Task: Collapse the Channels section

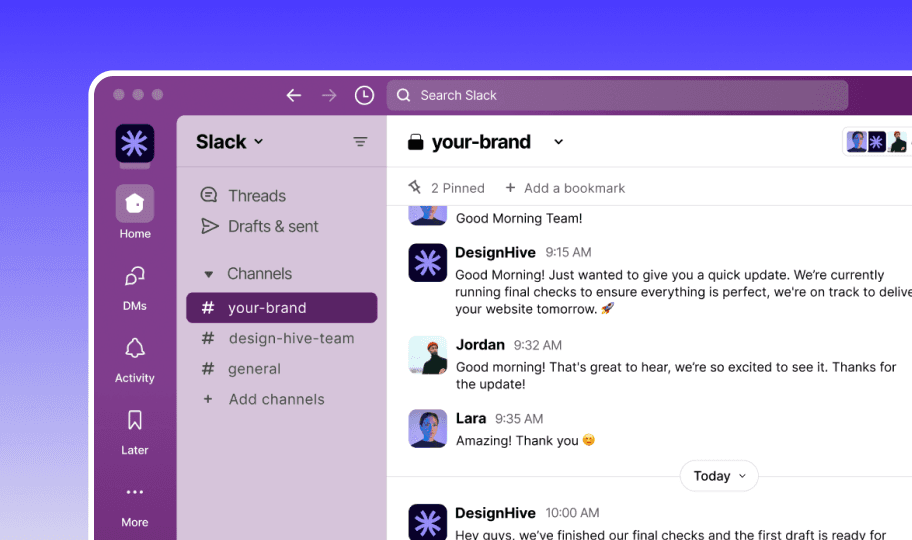Action: tap(209, 274)
